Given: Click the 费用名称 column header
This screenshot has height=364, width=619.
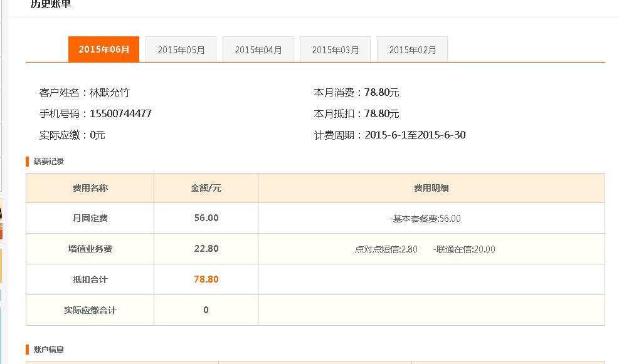Looking at the screenshot, I should click(x=90, y=188).
